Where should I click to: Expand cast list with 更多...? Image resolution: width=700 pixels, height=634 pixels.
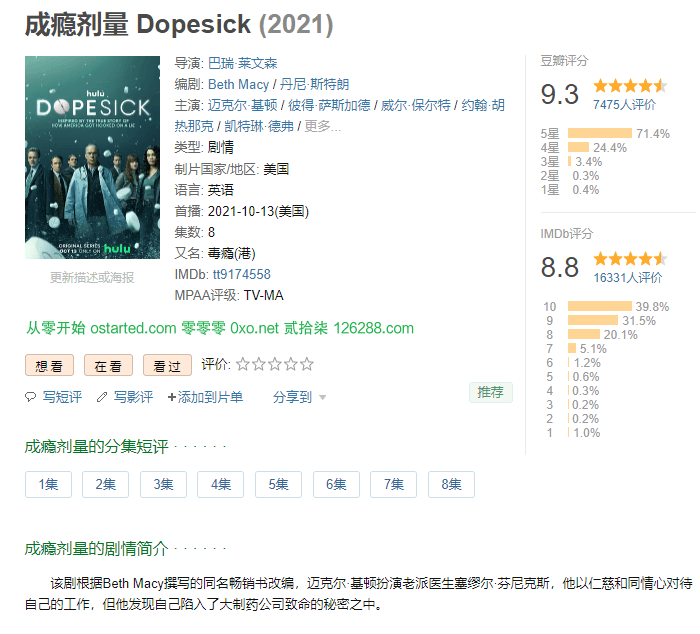tap(322, 126)
